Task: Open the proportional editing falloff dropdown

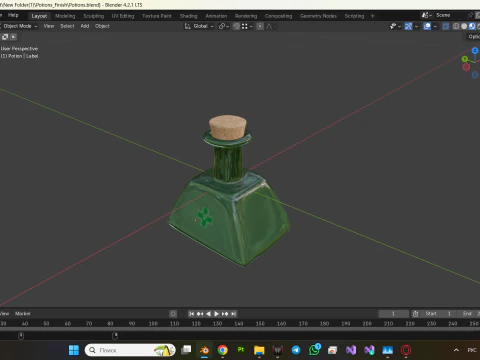Action: 271,26
